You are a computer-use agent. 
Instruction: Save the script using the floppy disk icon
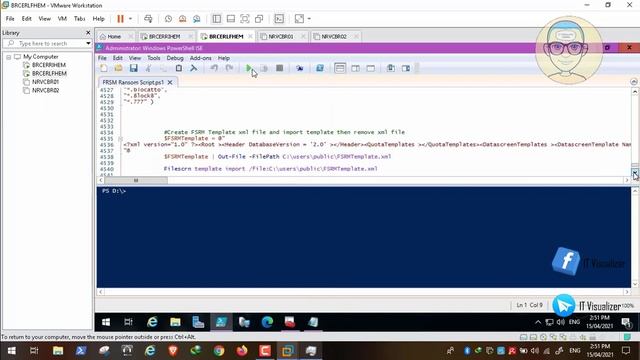[133, 68]
